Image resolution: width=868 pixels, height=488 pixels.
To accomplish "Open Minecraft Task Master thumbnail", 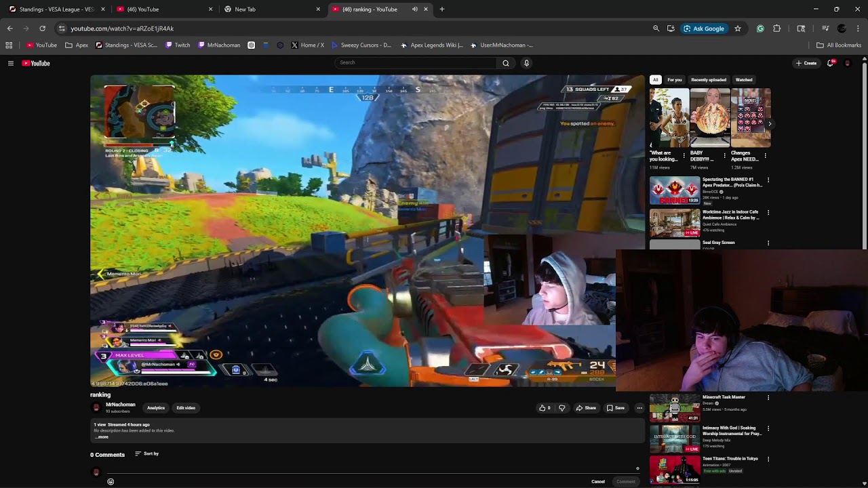I will pyautogui.click(x=675, y=408).
